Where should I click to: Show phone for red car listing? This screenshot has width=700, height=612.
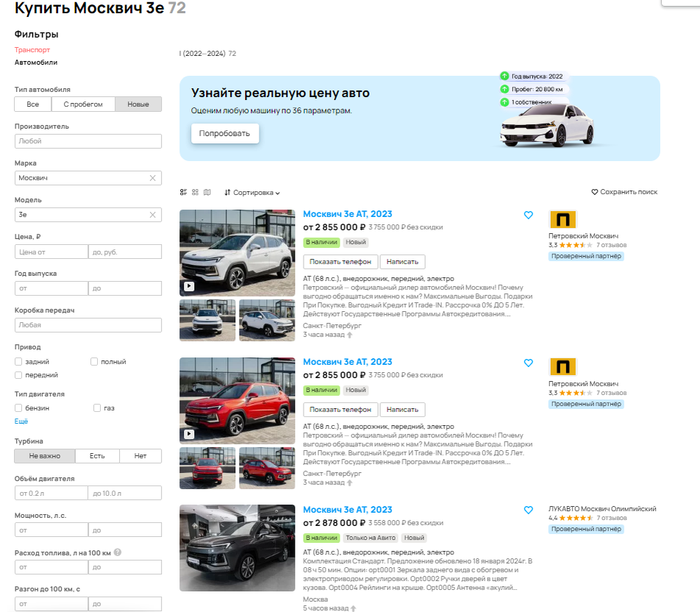(340, 410)
